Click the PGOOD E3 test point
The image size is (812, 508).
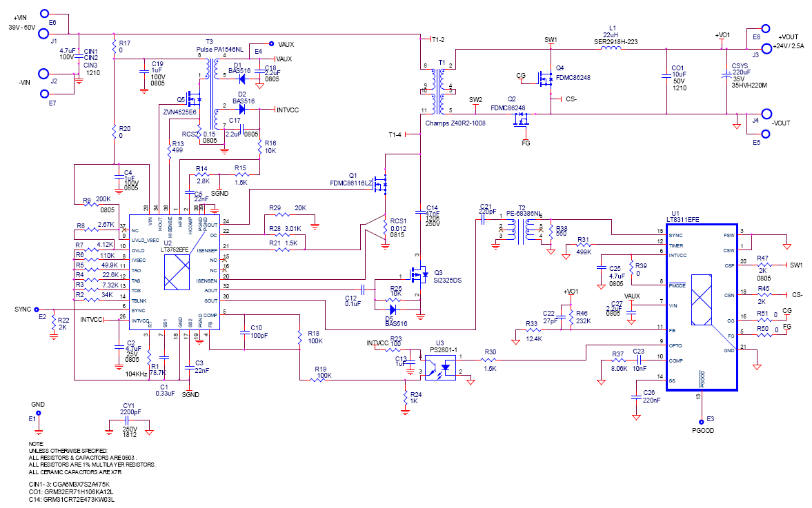[702, 422]
